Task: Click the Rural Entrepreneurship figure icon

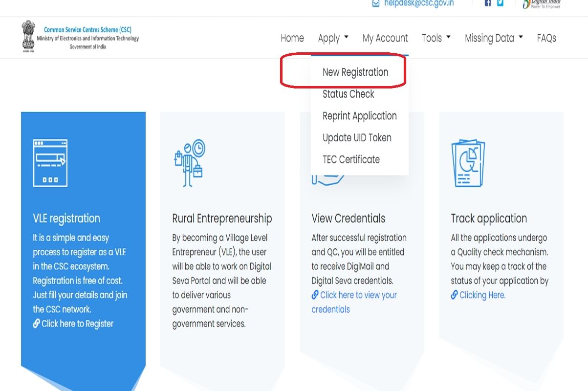Action: (190, 161)
